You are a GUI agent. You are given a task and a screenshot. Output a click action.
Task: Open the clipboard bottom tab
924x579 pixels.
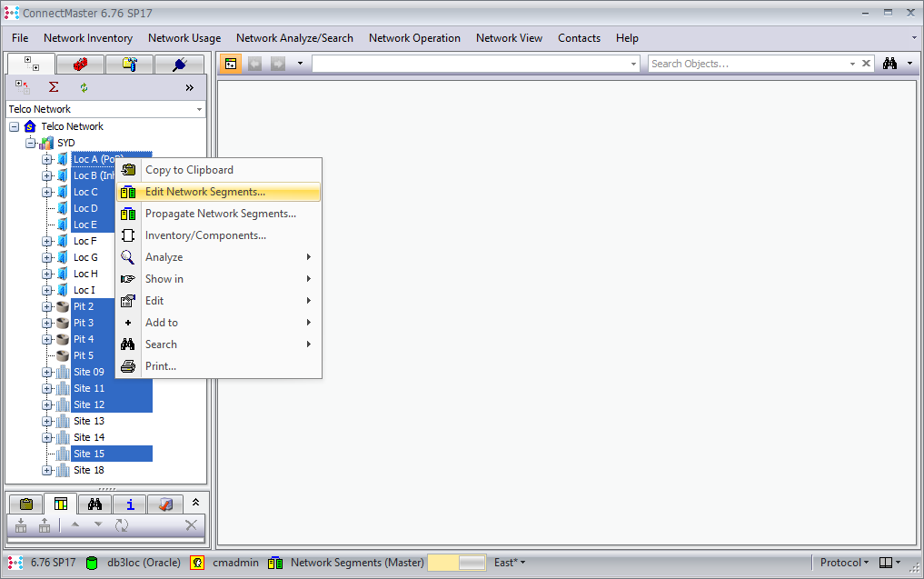[x=26, y=504]
